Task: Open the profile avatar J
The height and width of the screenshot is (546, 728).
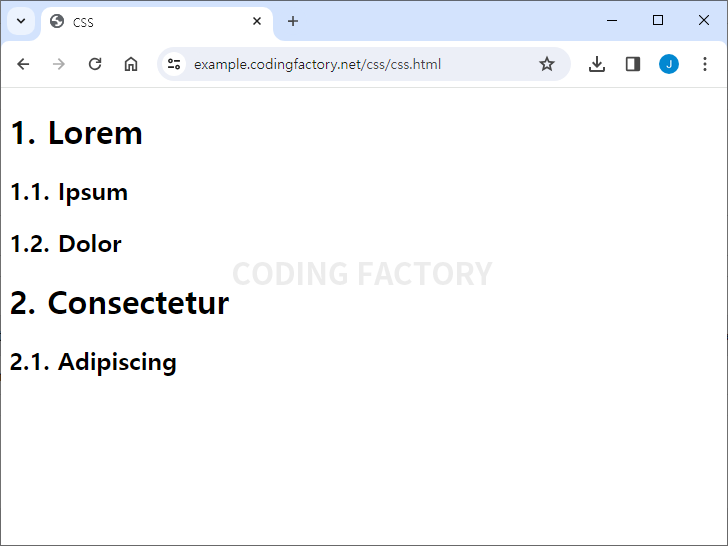Action: coord(669,64)
